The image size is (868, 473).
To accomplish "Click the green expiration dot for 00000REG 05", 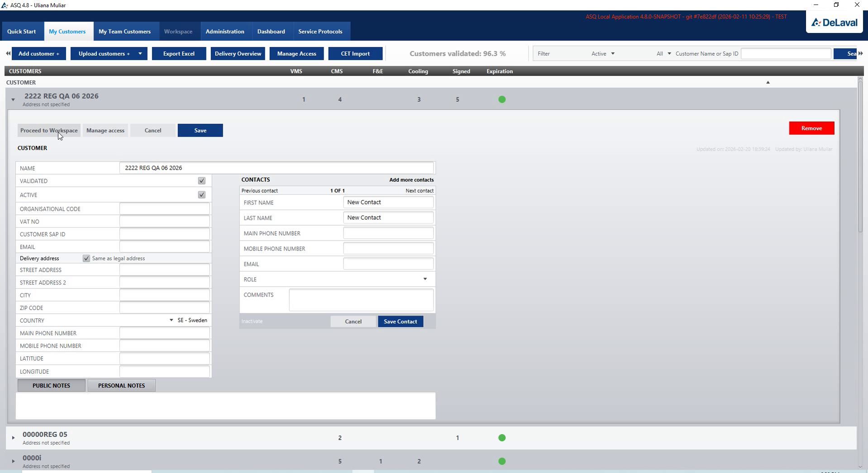I will (x=502, y=438).
